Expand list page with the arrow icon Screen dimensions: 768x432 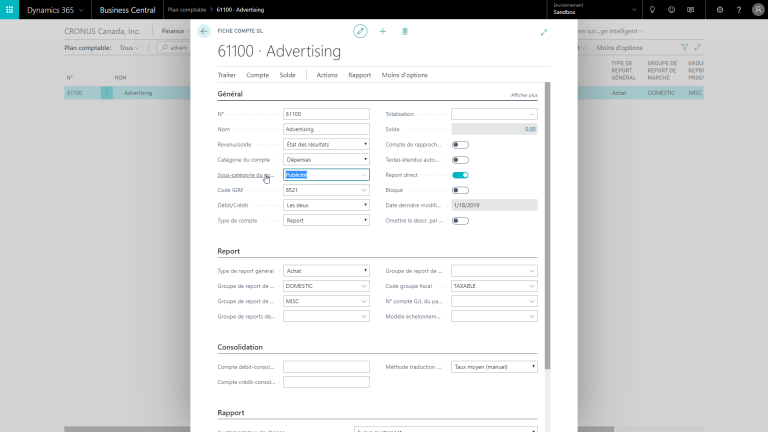(697, 48)
